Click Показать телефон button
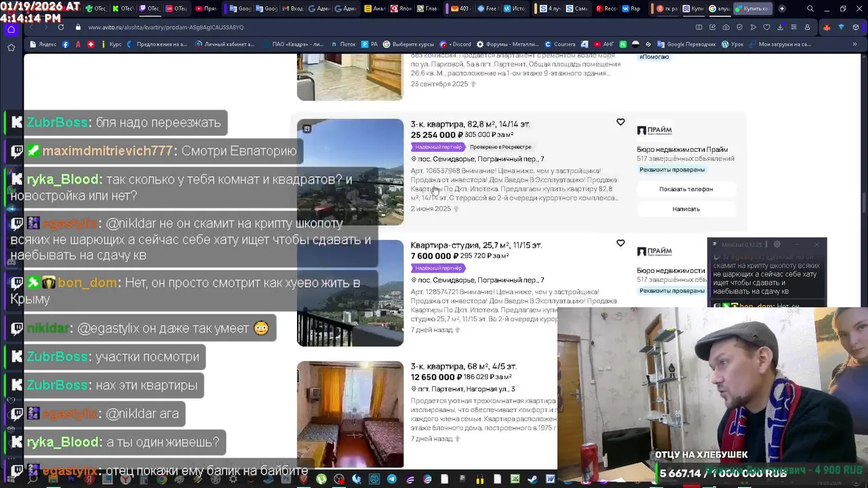Screen dimensions: 868x488 coord(686,189)
